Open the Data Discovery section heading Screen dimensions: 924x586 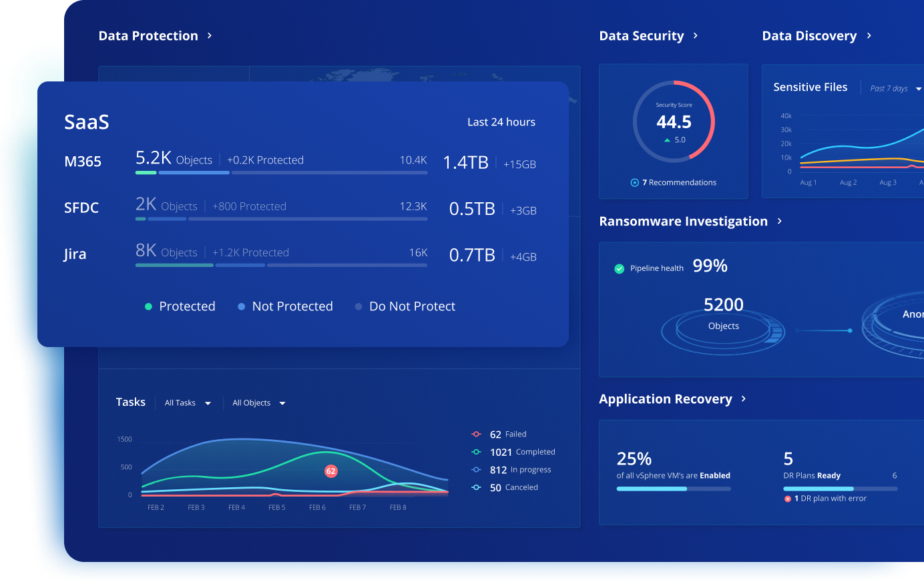pyautogui.click(x=809, y=36)
